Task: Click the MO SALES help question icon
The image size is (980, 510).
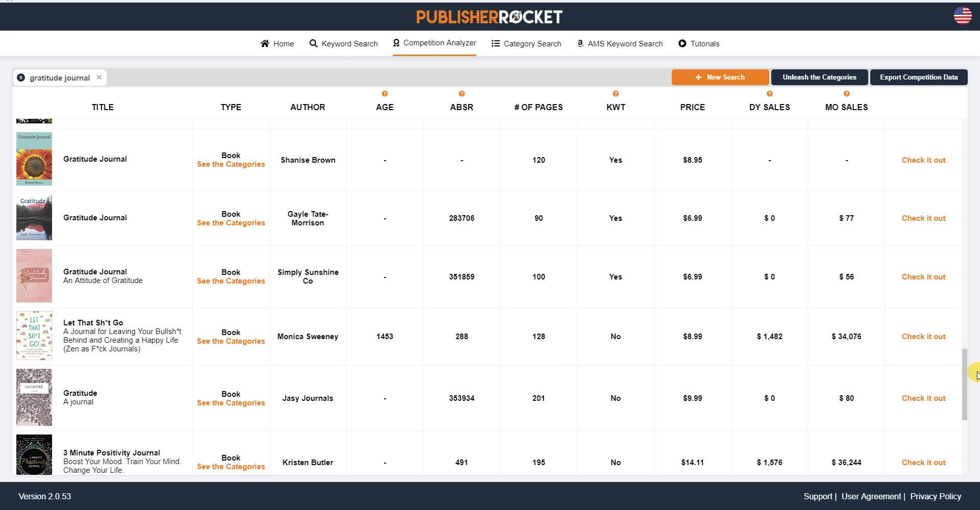Action: point(846,94)
